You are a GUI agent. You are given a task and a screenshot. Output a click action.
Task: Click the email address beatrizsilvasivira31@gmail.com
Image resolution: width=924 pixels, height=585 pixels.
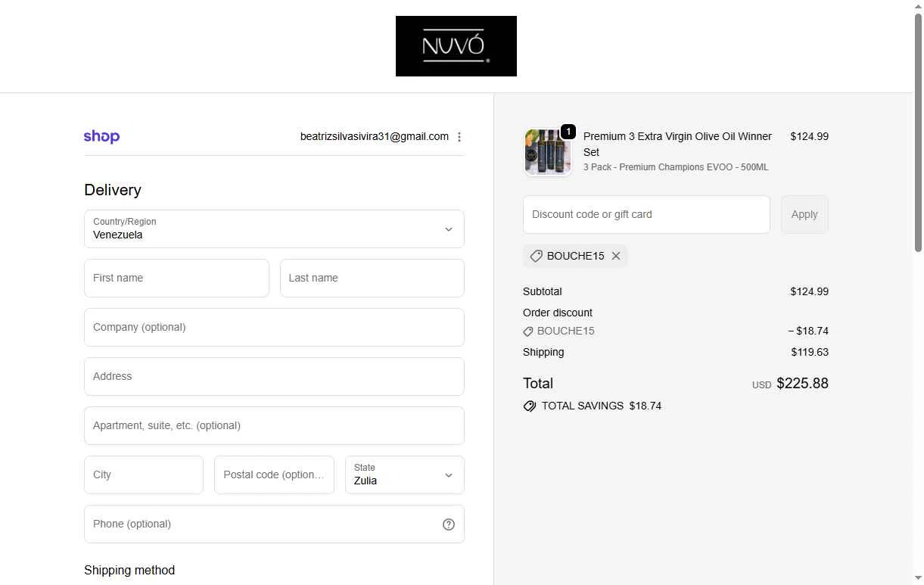pos(375,136)
